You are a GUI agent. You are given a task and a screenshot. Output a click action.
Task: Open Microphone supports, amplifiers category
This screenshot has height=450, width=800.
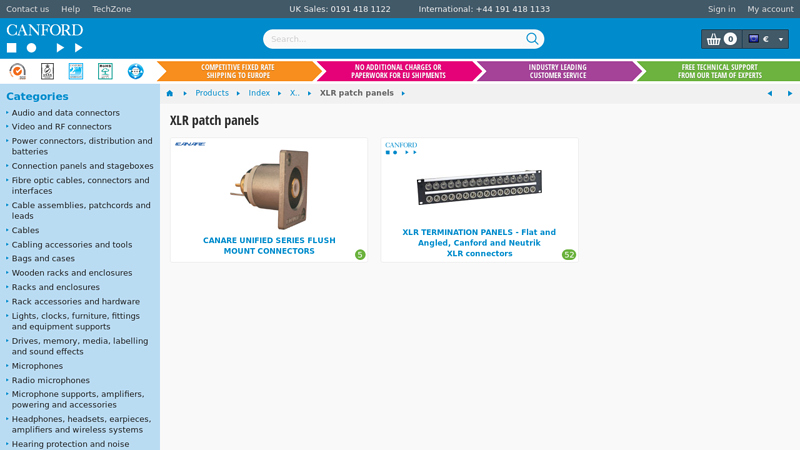pos(78,399)
